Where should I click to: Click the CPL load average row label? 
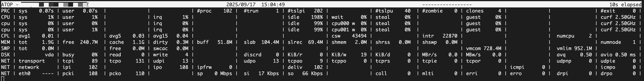tap(5, 36)
